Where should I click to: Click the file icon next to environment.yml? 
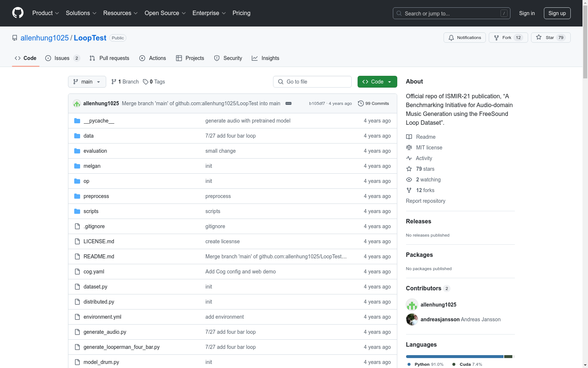tap(77, 317)
